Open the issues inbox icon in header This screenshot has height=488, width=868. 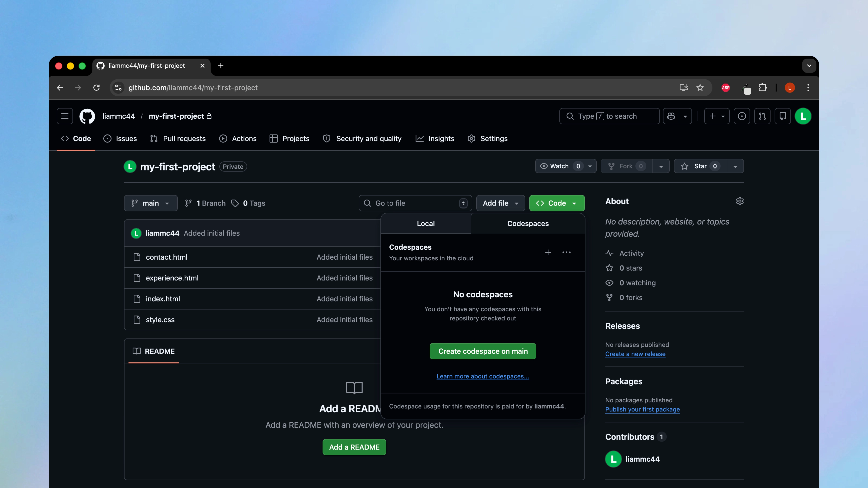click(x=742, y=116)
